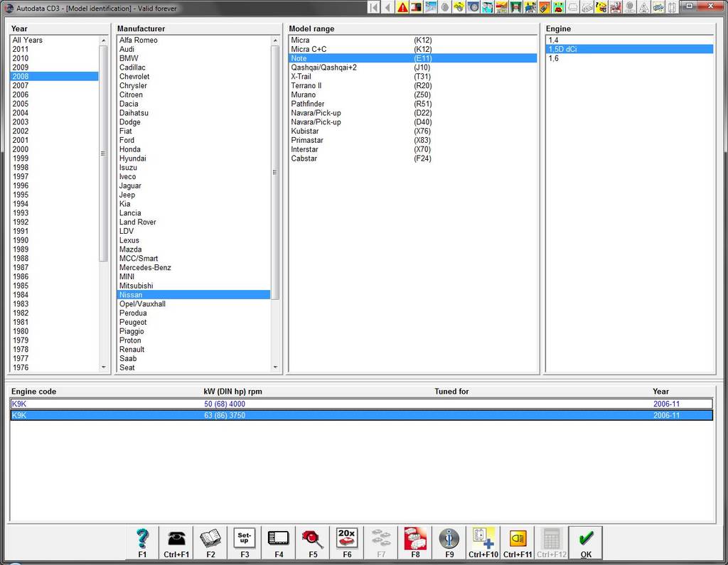The width and height of the screenshot is (728, 565).
Task: Select year 2005
Action: [54, 104]
